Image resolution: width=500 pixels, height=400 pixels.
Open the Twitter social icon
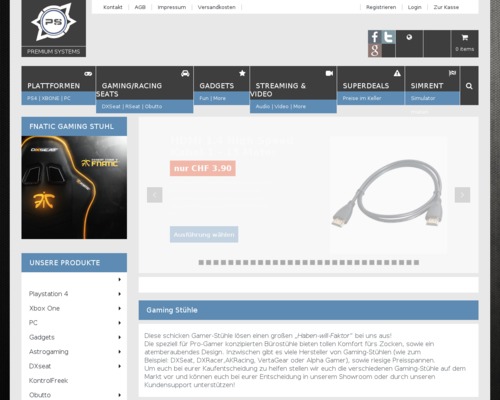pyautogui.click(x=388, y=37)
